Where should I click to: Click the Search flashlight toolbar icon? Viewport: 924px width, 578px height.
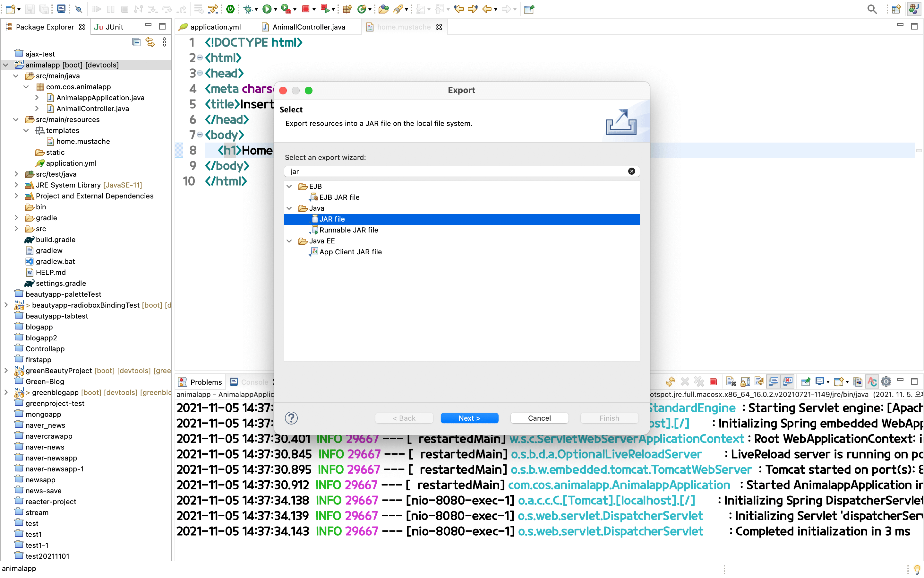[x=398, y=9]
